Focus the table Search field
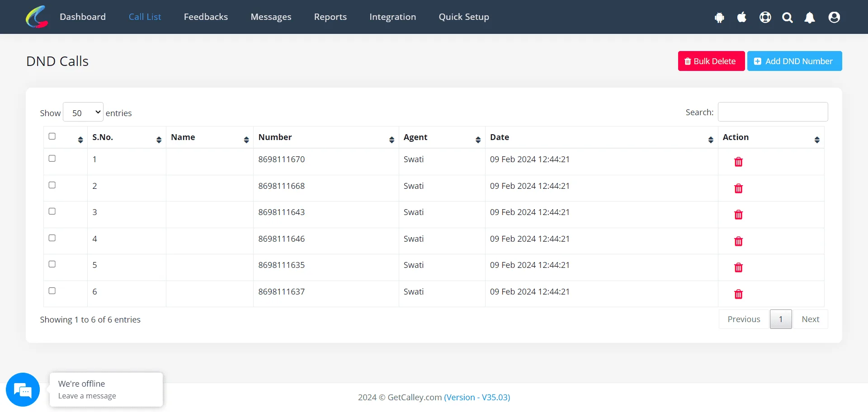The width and height of the screenshot is (868, 412). tap(773, 112)
